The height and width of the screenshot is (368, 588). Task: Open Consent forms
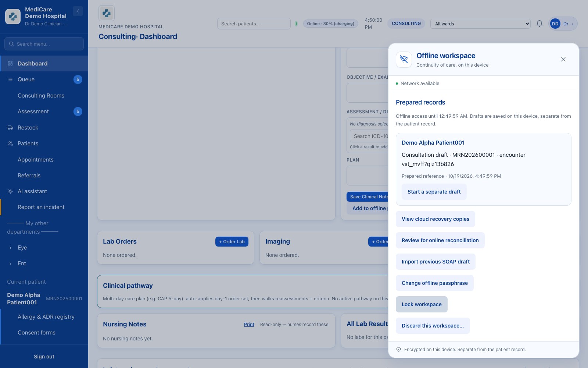coord(44,333)
